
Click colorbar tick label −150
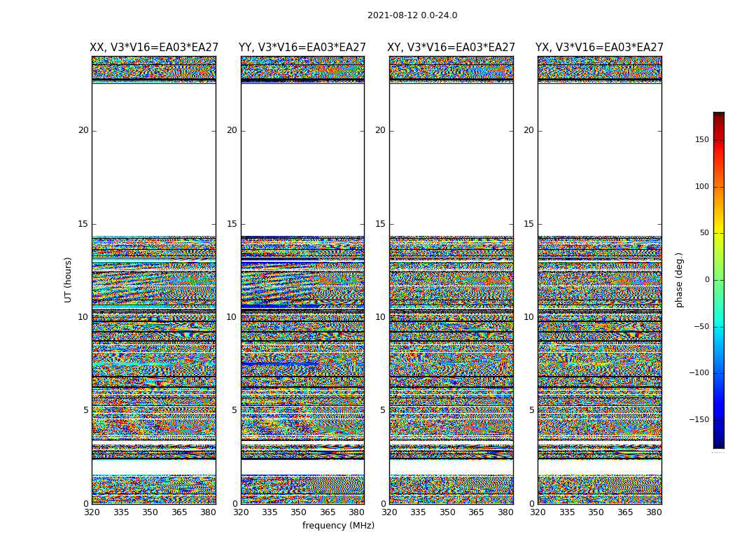699,419
